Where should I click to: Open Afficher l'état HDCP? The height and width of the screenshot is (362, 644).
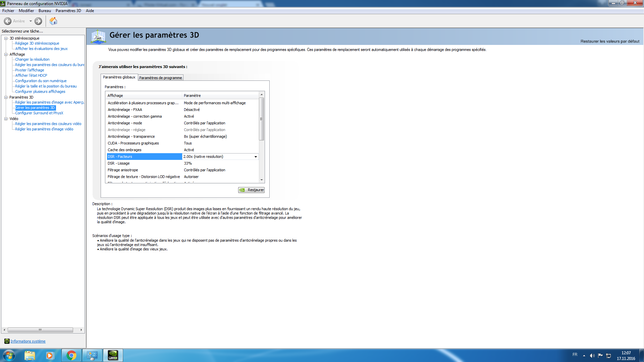(x=31, y=75)
